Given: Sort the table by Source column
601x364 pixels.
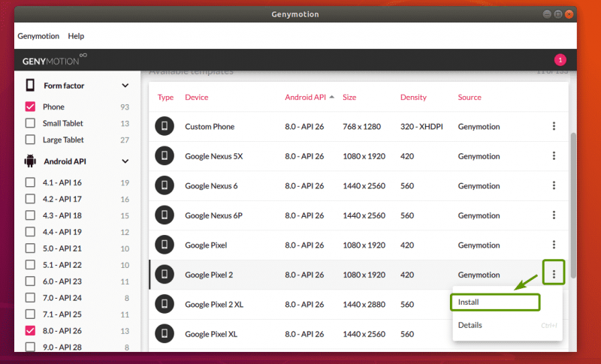Looking at the screenshot, I should pos(470,98).
